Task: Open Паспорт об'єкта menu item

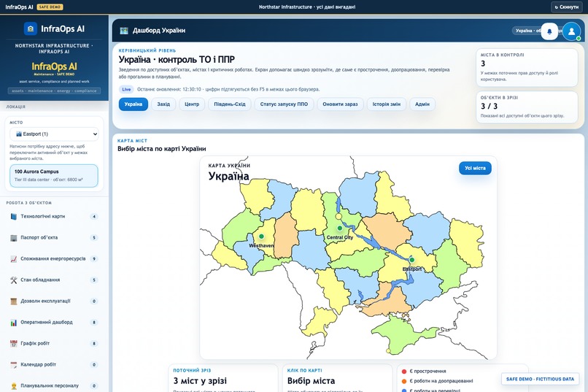Action: pyautogui.click(x=54, y=238)
